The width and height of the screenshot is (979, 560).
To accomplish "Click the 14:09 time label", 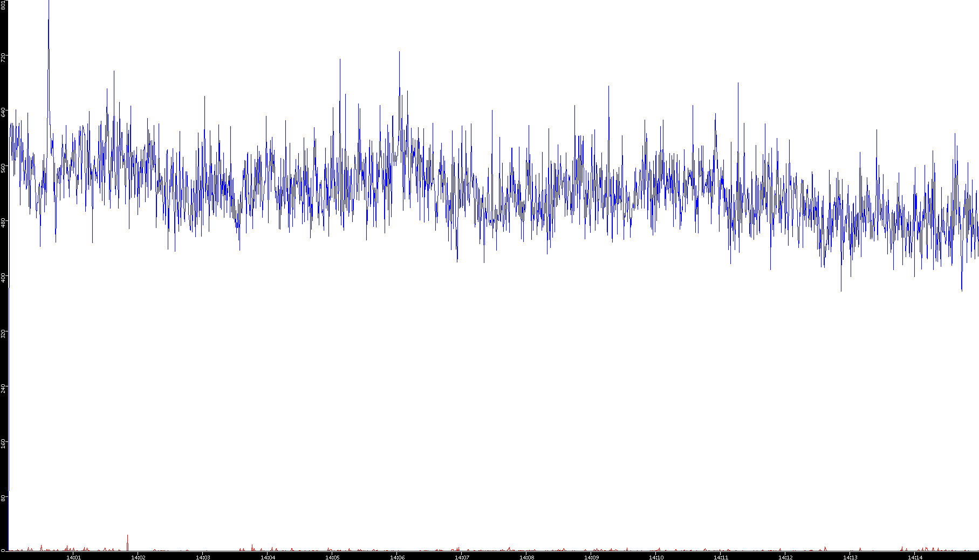I will coord(591,557).
